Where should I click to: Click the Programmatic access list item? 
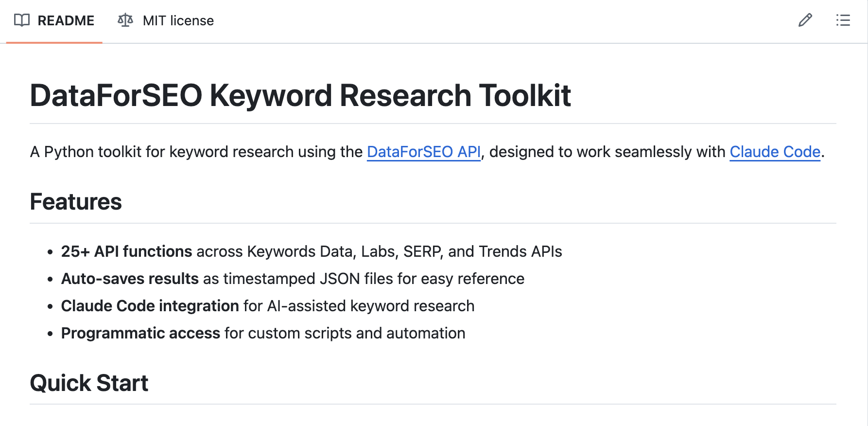pyautogui.click(x=263, y=333)
